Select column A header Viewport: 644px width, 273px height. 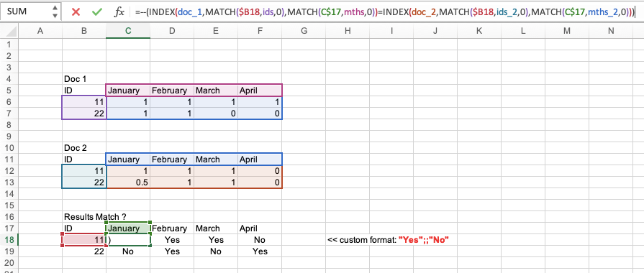[x=40, y=31]
